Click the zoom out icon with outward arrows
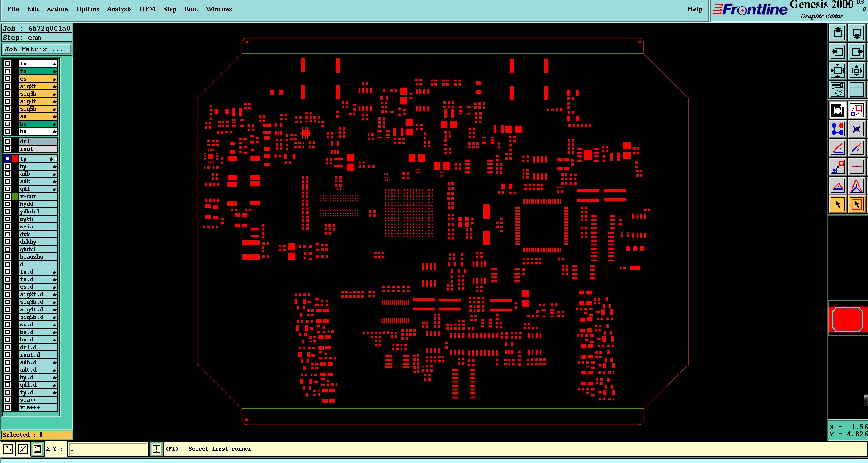Viewport: 868px width, 463px height. 857,71
